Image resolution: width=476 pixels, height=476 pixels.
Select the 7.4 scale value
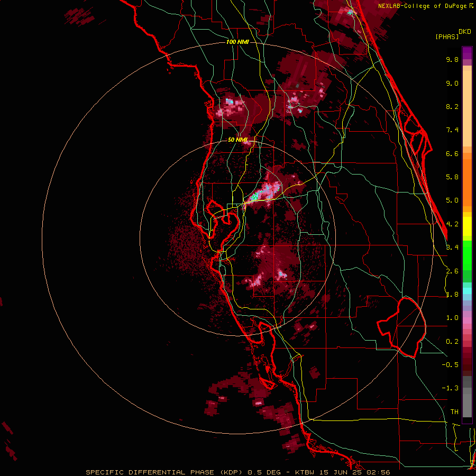click(452, 130)
